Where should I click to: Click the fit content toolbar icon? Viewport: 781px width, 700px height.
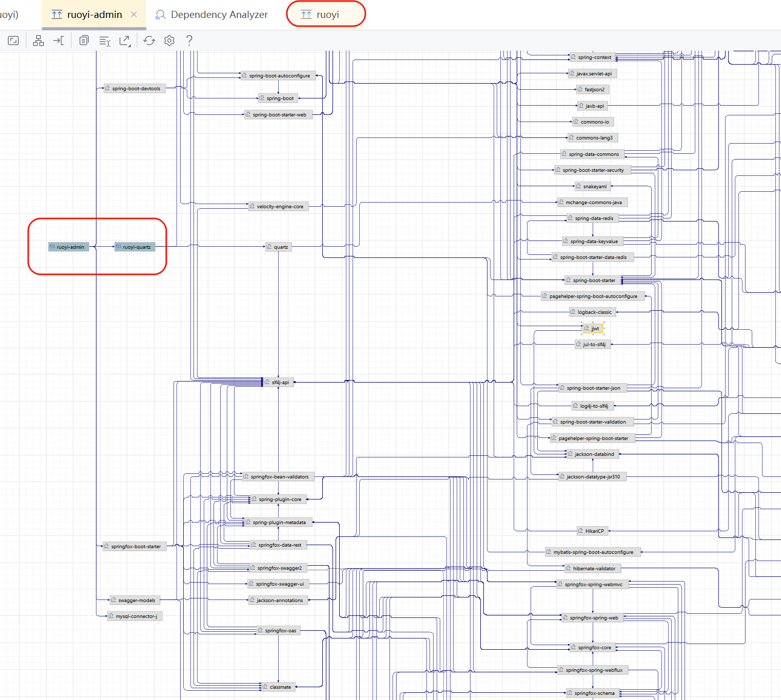click(x=13, y=41)
